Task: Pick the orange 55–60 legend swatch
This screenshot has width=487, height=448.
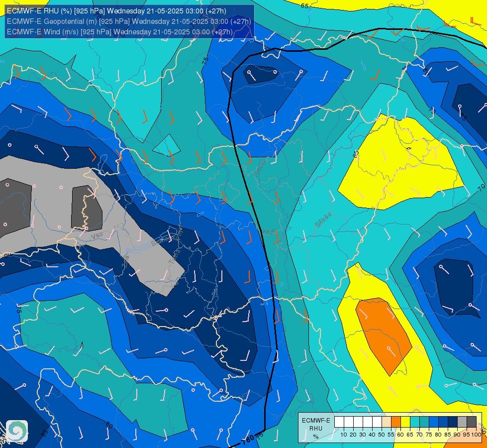Action: [396, 422]
